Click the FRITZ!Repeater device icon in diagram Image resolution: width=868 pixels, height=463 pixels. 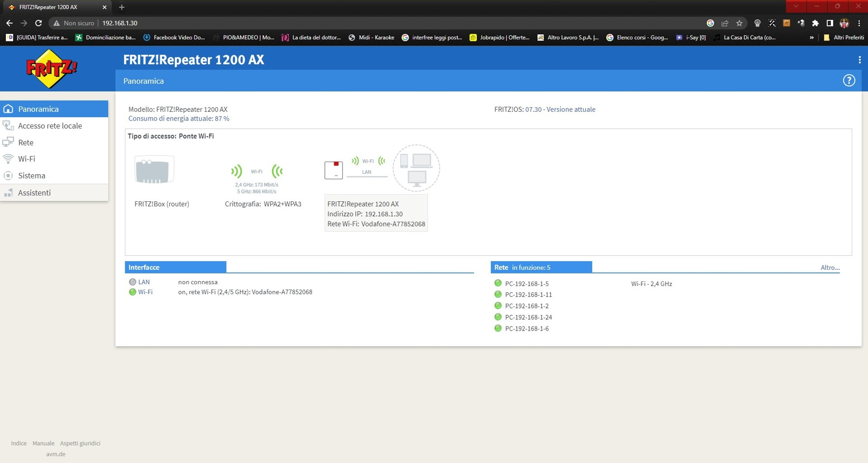[x=333, y=170]
